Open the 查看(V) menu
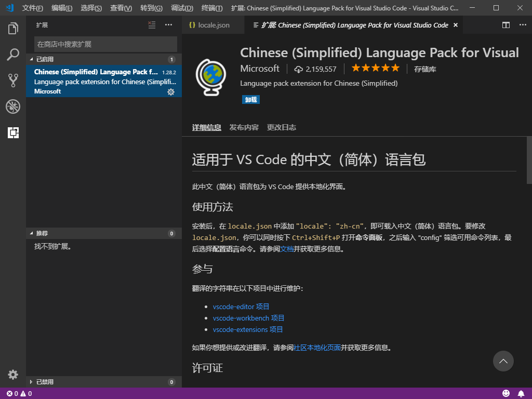This screenshot has height=399, width=532. [x=121, y=8]
